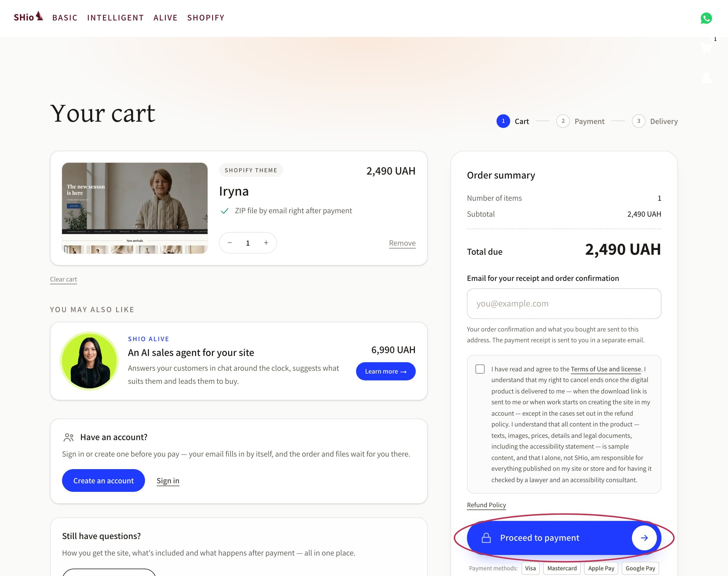Open the SHOPIFY menu item
Viewport: 728px width, 576px height.
[206, 18]
